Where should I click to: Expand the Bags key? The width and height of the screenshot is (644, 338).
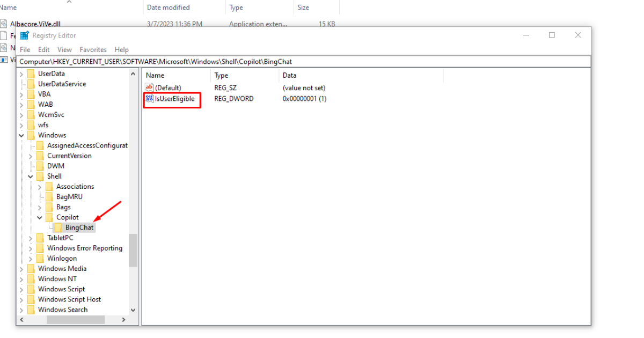40,207
